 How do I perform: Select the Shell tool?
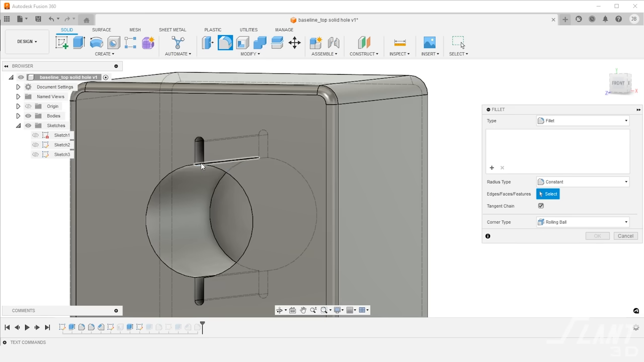click(x=242, y=43)
